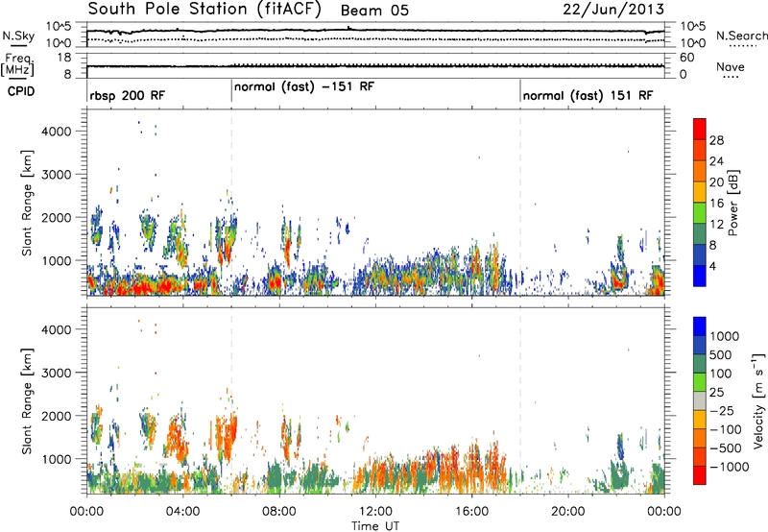The width and height of the screenshot is (768, 532).
Task: Click the '10^5' left noise axis label
Action: point(59,26)
